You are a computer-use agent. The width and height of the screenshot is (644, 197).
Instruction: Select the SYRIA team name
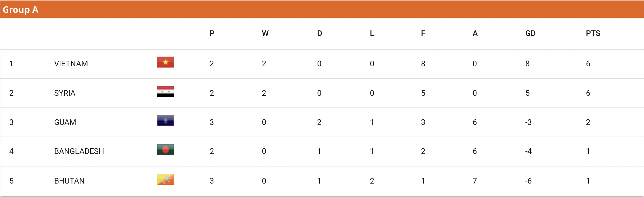point(65,93)
